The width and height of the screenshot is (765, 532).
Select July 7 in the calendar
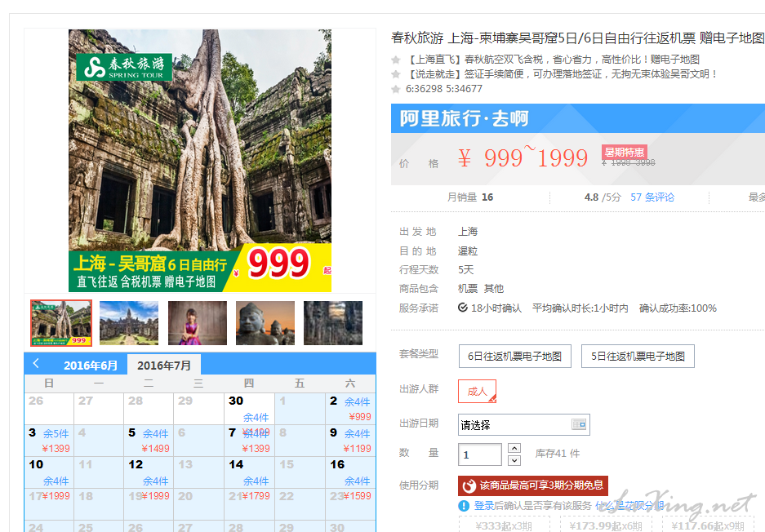[249, 441]
